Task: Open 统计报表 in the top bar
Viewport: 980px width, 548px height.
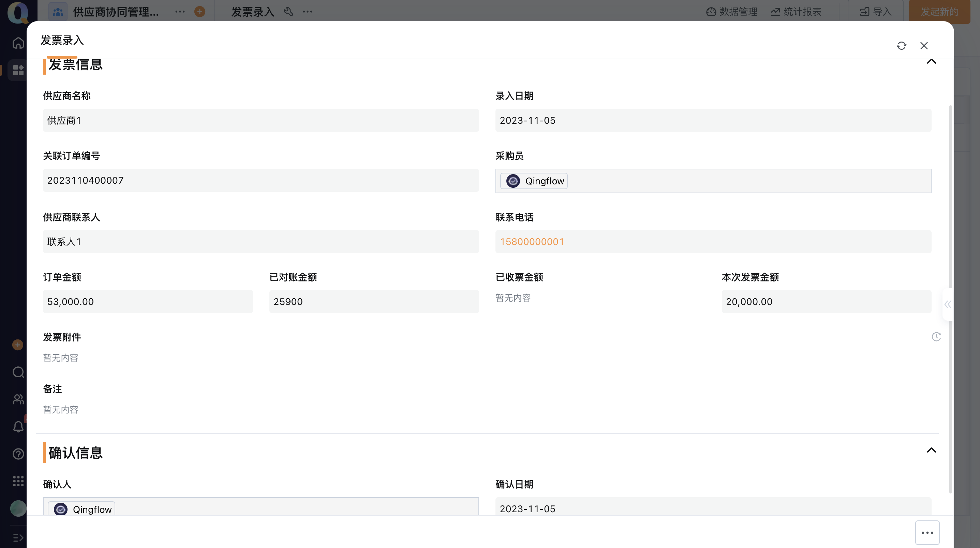Action: click(x=796, y=12)
